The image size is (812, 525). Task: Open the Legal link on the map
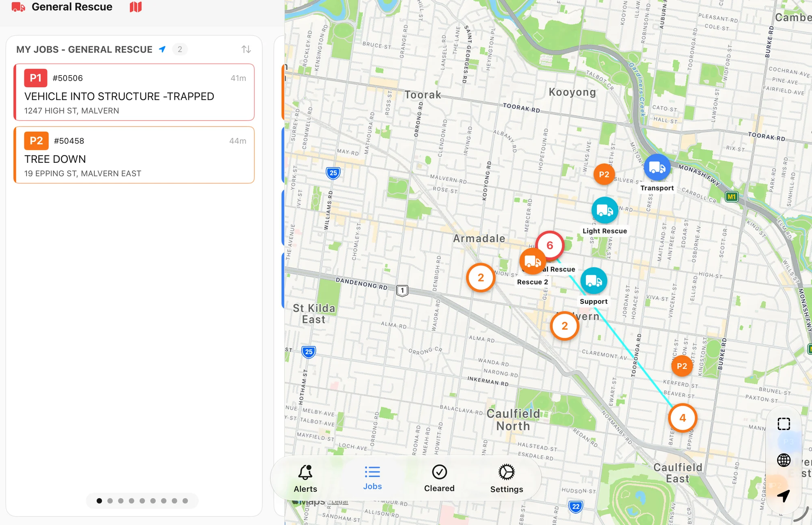click(339, 502)
